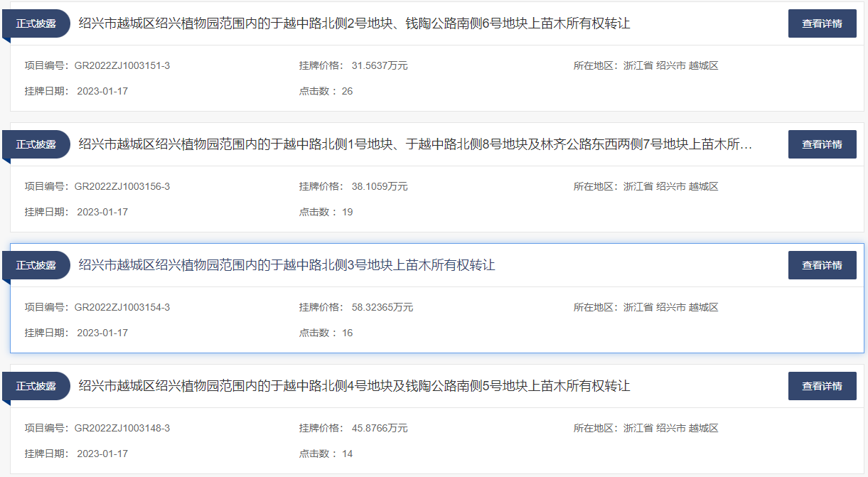868x477 pixels.
Task: Click the 正式披露 badge on the 4号地块 listing
Action: click(36, 386)
